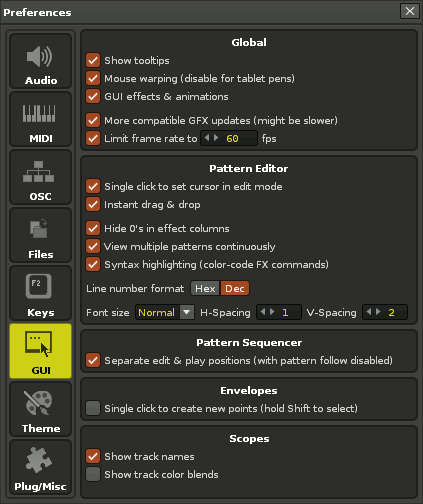Select the GUI window icon

click(39, 344)
